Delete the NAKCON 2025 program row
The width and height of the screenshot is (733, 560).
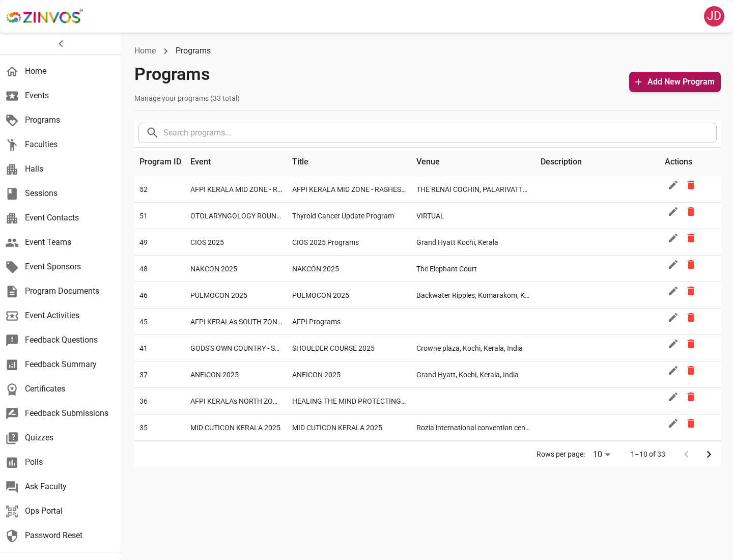pyautogui.click(x=691, y=264)
